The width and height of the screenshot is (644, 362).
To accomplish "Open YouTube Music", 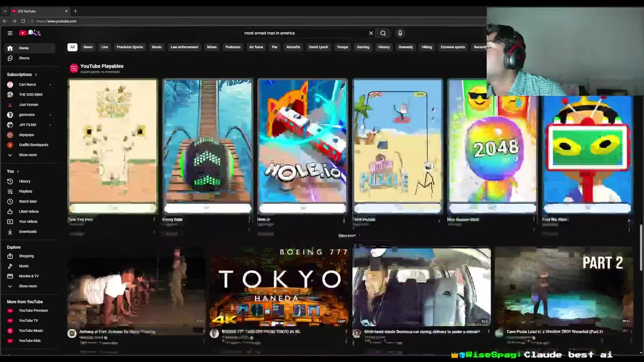I will pos(29,331).
